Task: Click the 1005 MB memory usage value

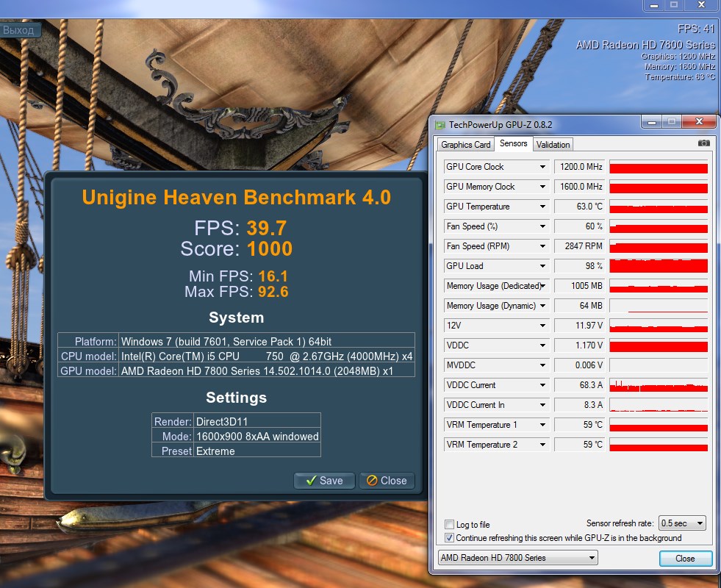Action: pyautogui.click(x=581, y=286)
